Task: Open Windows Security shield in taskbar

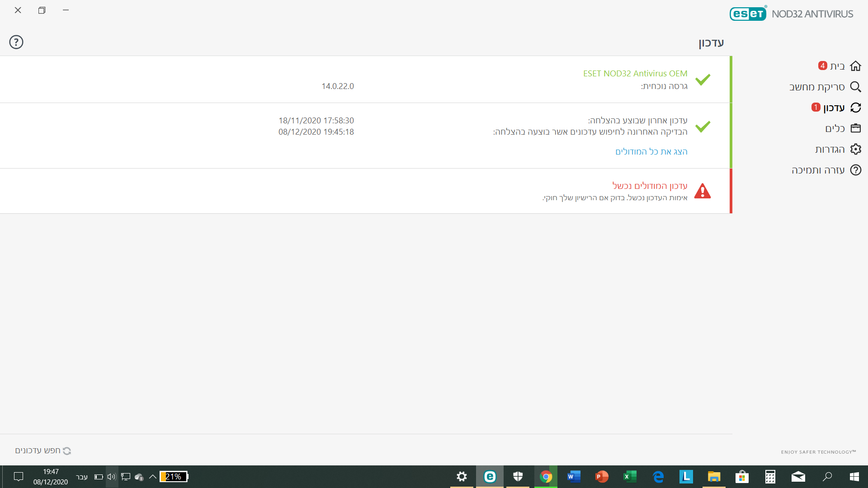Action: (518, 476)
